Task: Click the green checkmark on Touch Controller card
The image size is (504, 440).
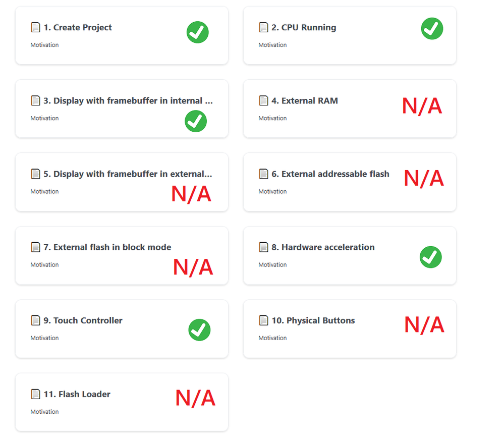Action: tap(199, 330)
